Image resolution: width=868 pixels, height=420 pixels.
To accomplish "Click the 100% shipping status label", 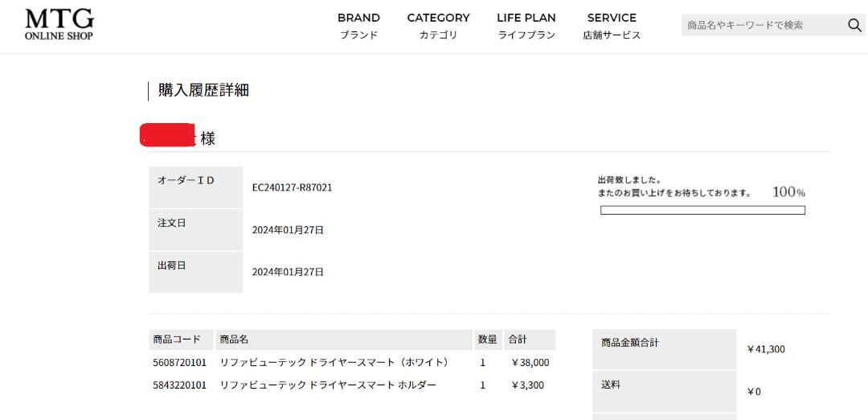I will (789, 192).
